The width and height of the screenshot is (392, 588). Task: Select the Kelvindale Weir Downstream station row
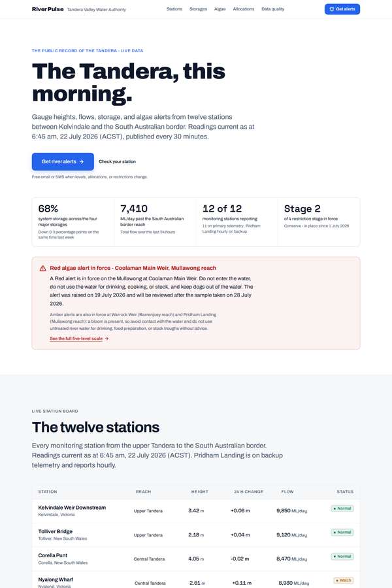[x=196, y=511]
